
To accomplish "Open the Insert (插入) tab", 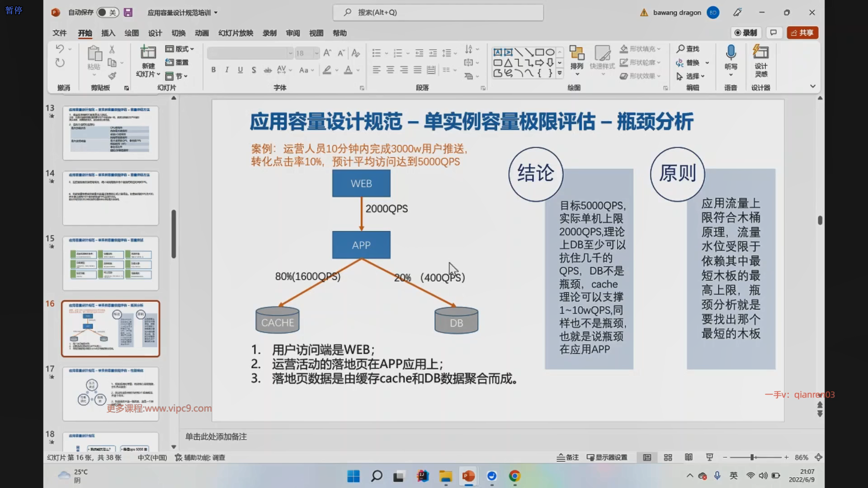I will (108, 33).
